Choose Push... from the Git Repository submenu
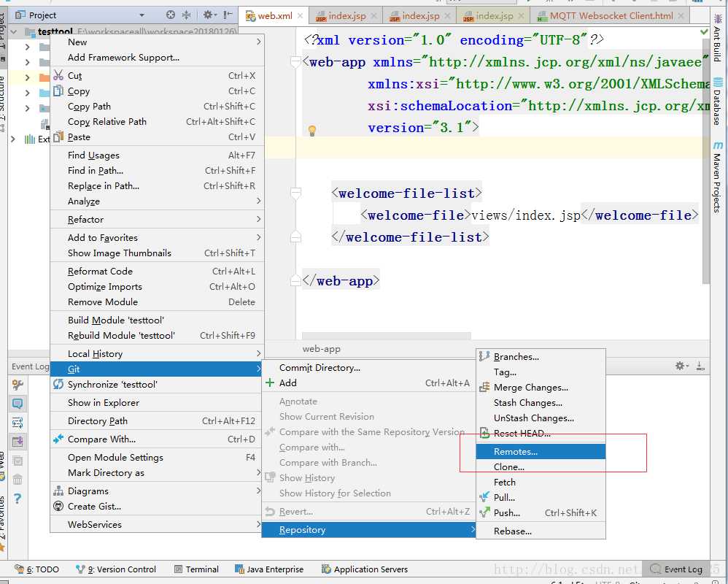The image size is (728, 584). point(506,512)
